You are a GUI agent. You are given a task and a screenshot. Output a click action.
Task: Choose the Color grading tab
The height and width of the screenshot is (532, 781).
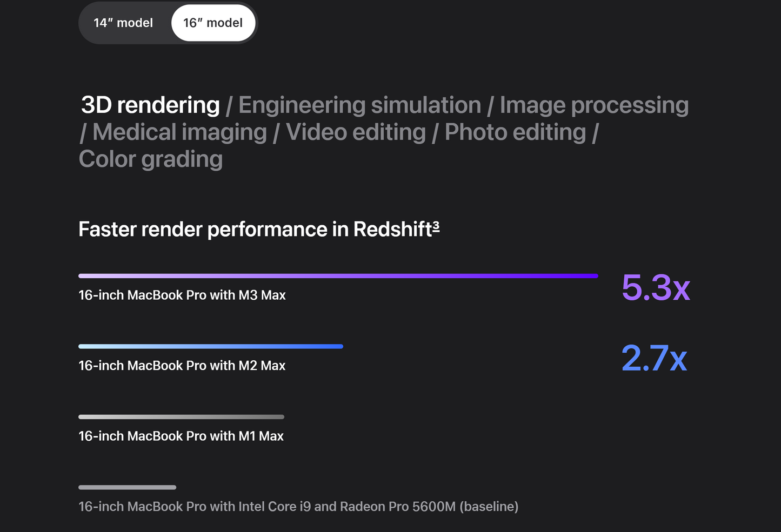[151, 159]
